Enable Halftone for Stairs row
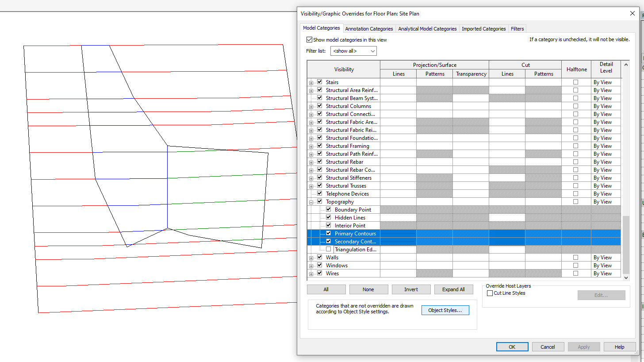The image size is (644, 362). tap(575, 82)
